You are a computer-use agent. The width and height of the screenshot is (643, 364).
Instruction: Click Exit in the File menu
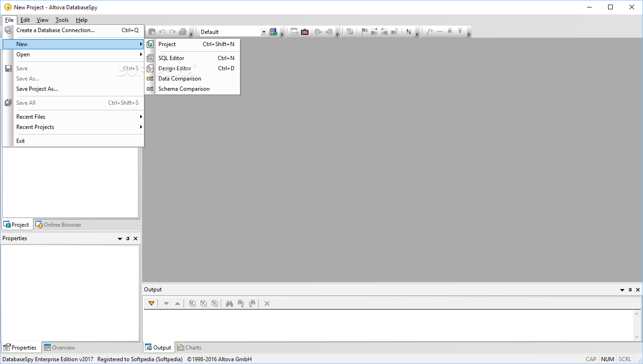coord(73,141)
